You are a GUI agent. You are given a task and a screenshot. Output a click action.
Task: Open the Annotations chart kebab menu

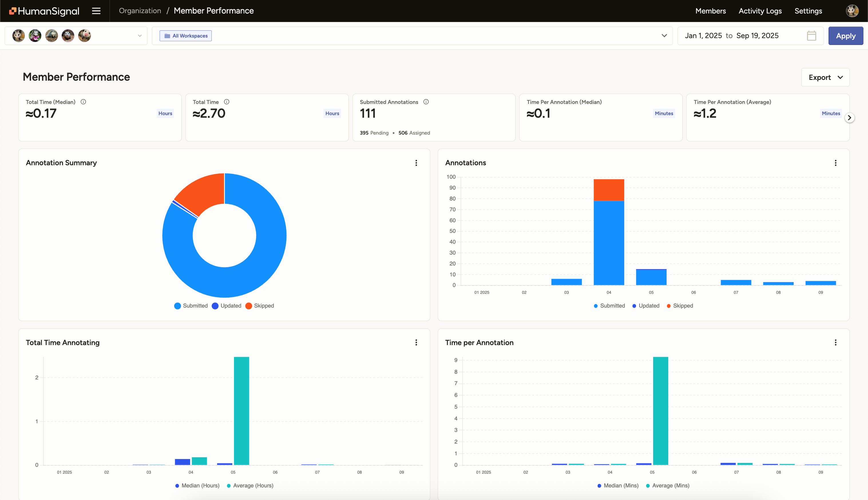click(835, 163)
